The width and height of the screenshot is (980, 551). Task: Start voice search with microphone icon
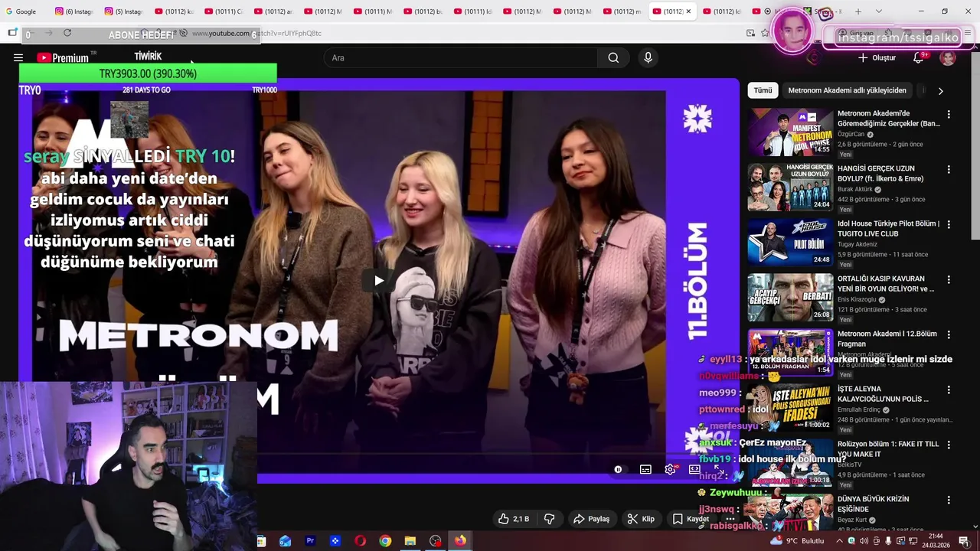coord(648,57)
